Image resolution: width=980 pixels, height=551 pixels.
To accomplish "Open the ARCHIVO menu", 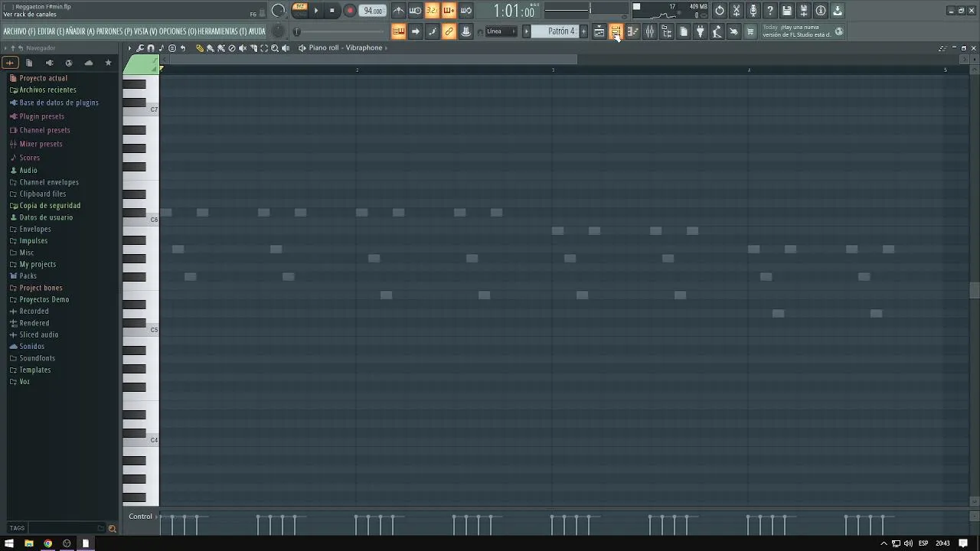I will [x=19, y=31].
